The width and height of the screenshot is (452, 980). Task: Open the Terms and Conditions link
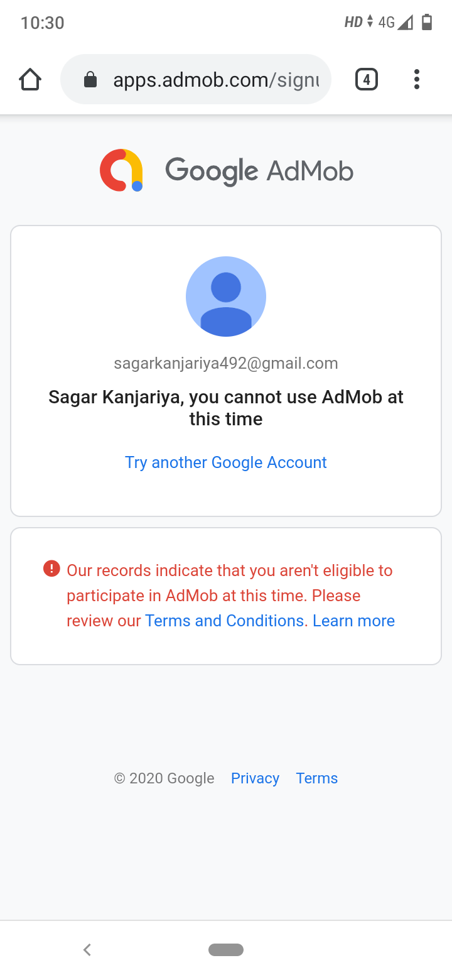(x=225, y=621)
